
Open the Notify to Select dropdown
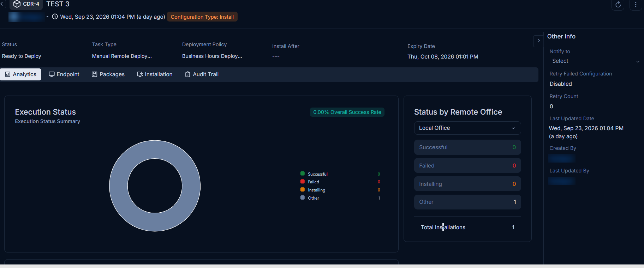595,61
